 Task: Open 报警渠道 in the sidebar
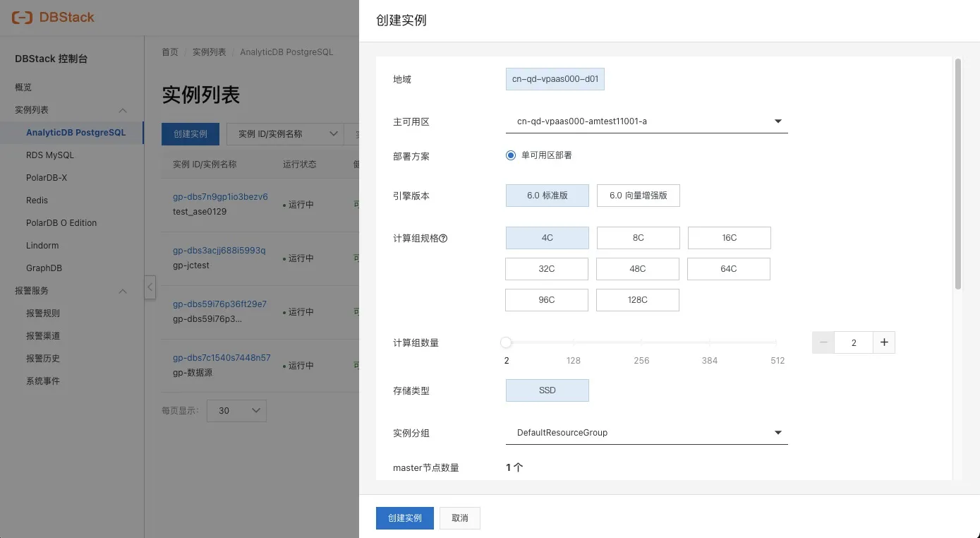pos(43,336)
